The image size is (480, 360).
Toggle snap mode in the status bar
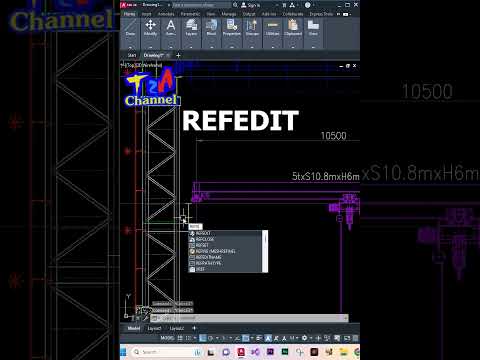coord(188,338)
